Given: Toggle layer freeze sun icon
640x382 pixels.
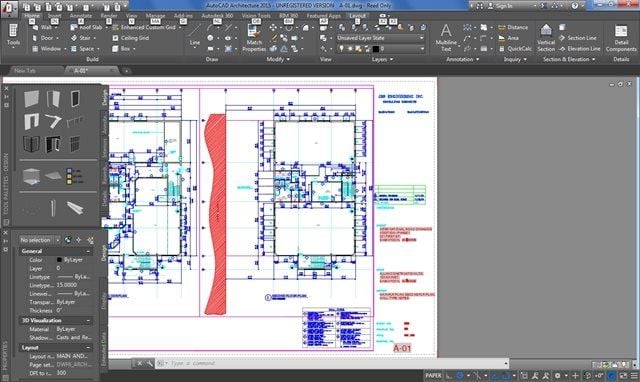Looking at the screenshot, I should tap(350, 49).
